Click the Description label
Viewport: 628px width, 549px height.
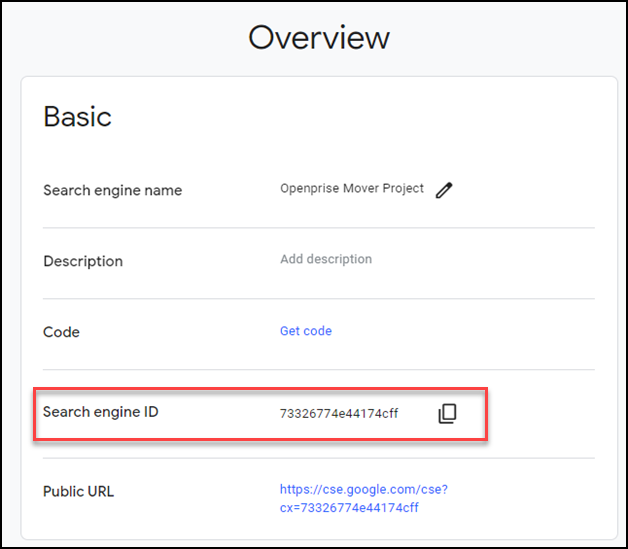[83, 261]
